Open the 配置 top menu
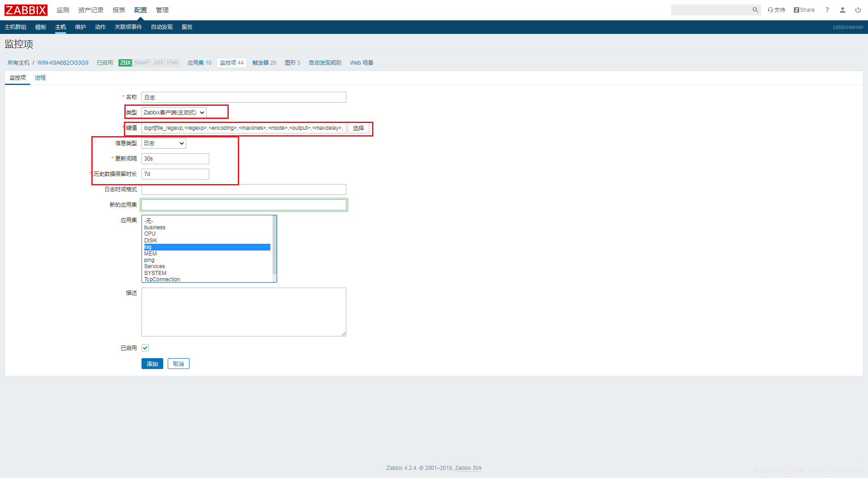868x478 pixels. [x=141, y=10]
